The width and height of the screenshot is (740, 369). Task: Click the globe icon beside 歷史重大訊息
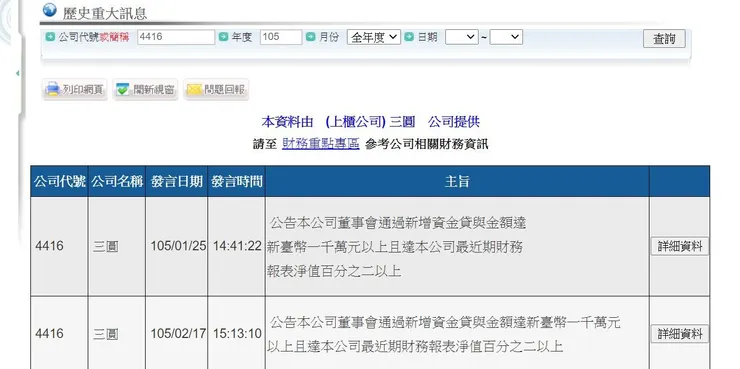click(x=49, y=10)
